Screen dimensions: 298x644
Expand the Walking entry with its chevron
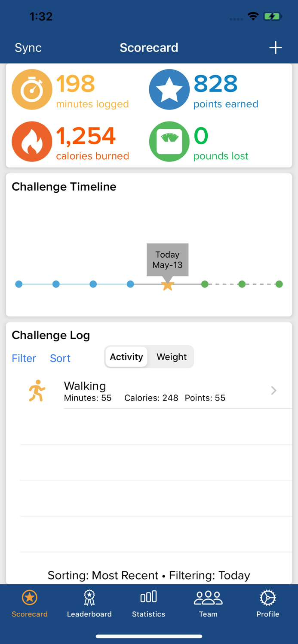[x=273, y=390]
